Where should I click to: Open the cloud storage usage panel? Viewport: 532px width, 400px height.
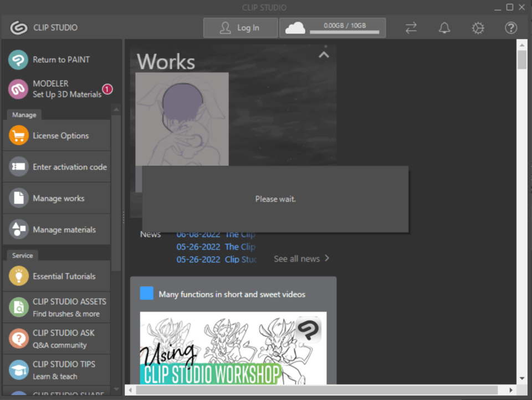point(332,28)
